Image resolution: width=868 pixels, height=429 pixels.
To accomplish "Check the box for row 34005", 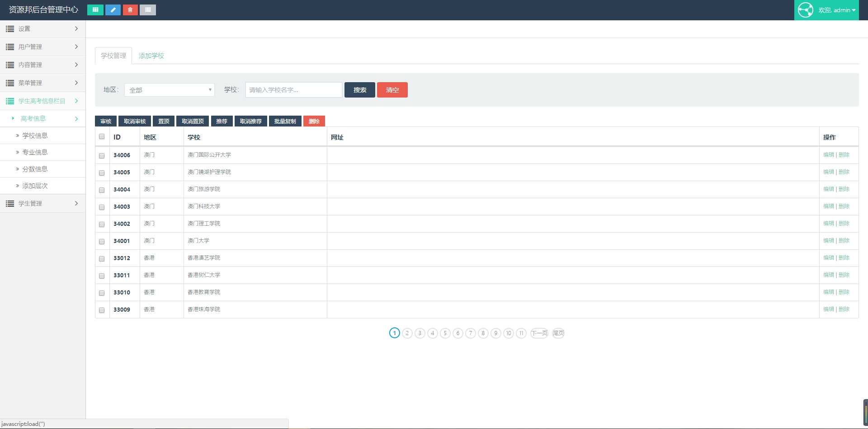I will 102,173.
